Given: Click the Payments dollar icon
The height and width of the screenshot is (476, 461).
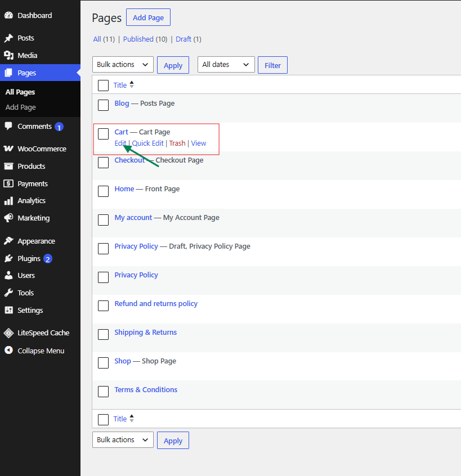Looking at the screenshot, I should (x=8, y=183).
